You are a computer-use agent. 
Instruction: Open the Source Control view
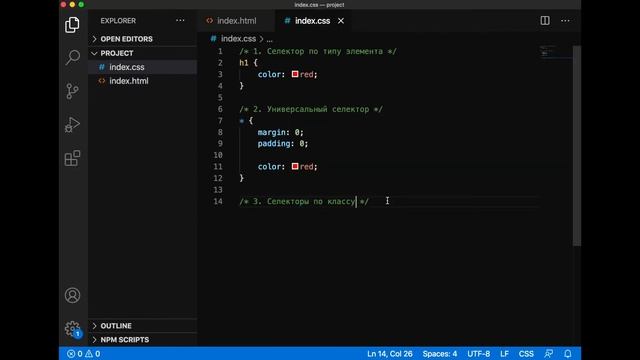click(72, 91)
